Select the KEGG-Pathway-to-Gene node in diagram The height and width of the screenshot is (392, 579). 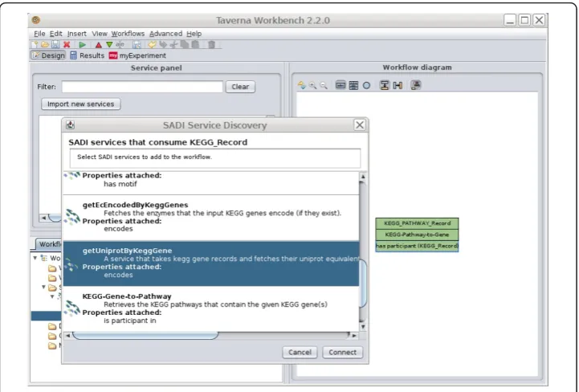pos(417,235)
